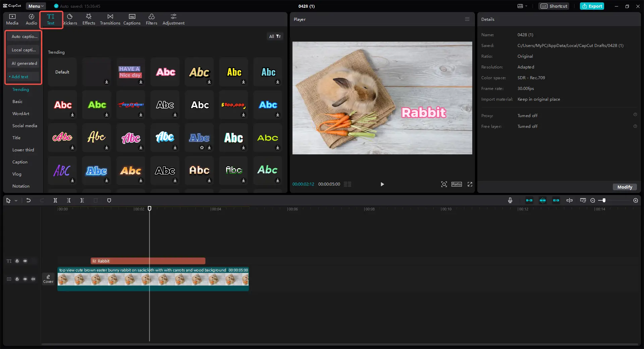Hide the Rabbit text track with the eye toggle
Image resolution: width=644 pixels, height=349 pixels.
(x=25, y=261)
